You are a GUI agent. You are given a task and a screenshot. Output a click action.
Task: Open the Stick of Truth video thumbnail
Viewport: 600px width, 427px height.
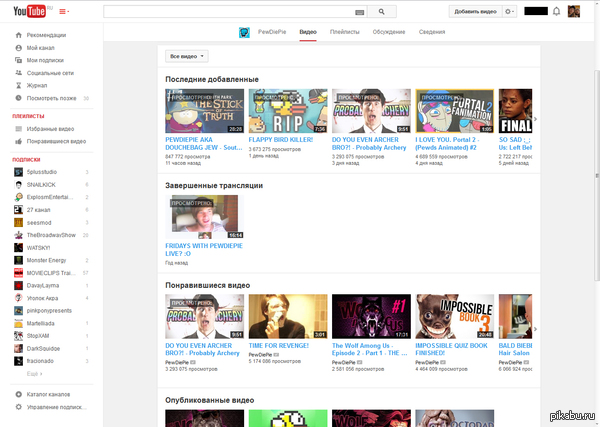(204, 111)
